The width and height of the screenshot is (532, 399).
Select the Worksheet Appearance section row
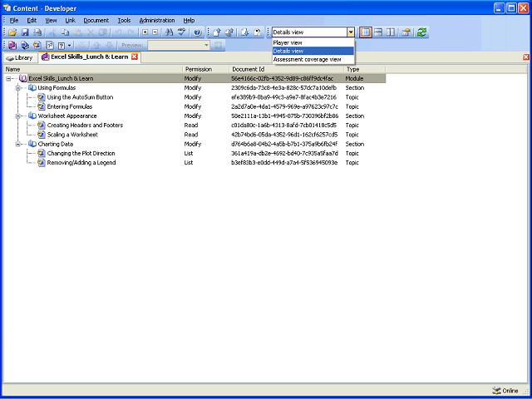(x=67, y=116)
